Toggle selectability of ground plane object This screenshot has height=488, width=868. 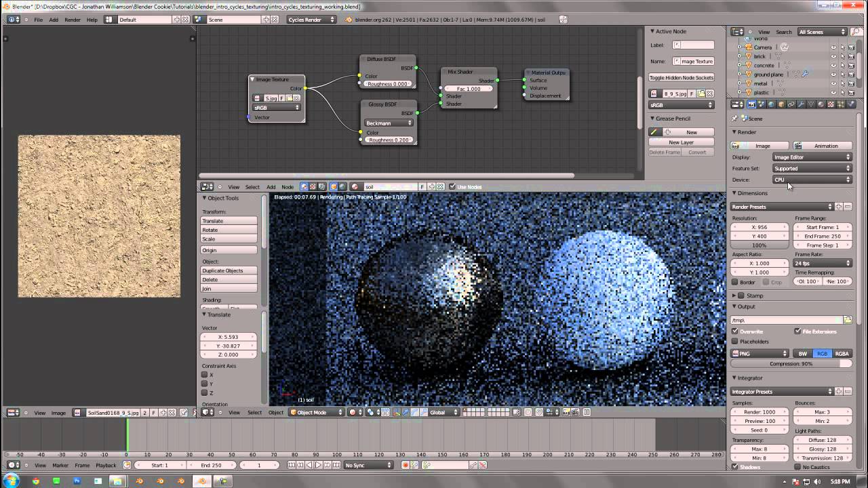(842, 75)
